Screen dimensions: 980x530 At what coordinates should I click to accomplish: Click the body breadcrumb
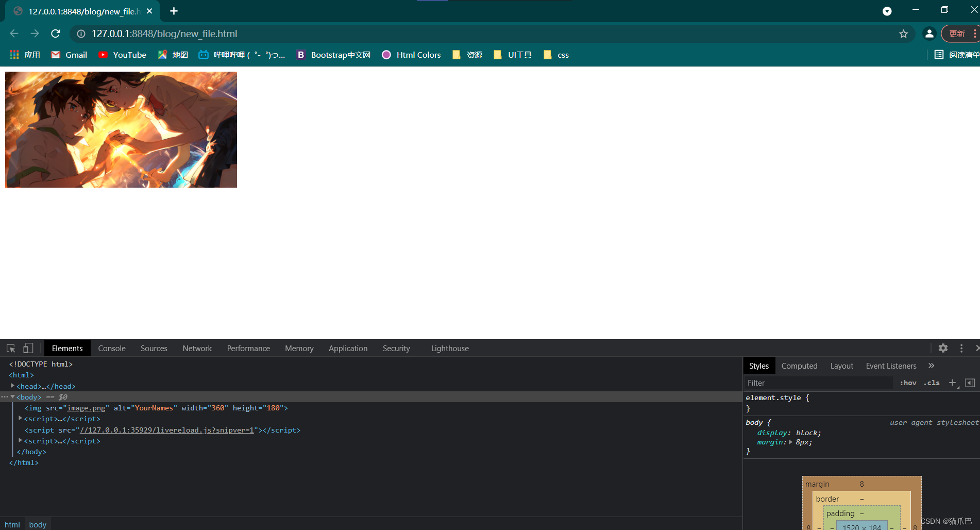[38, 524]
